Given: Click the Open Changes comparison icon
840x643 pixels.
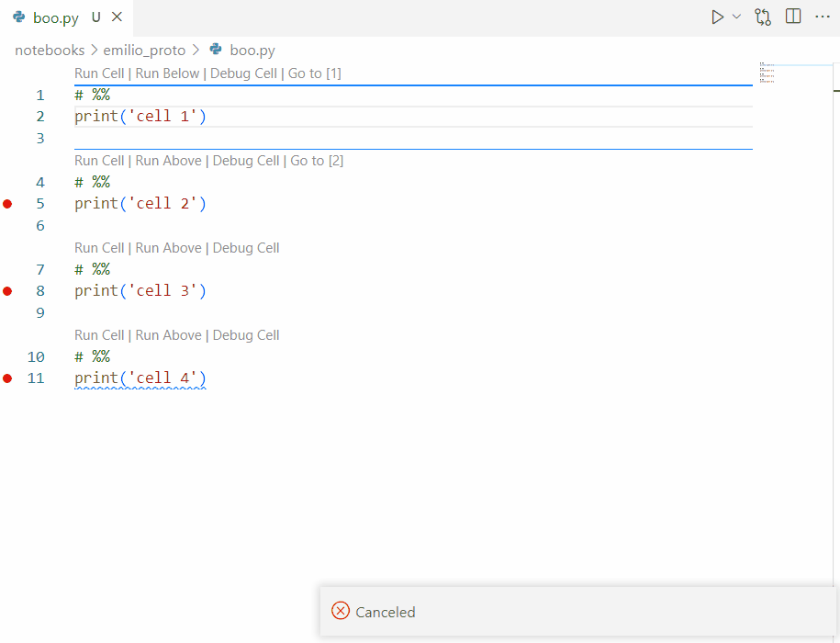Looking at the screenshot, I should coord(763,17).
